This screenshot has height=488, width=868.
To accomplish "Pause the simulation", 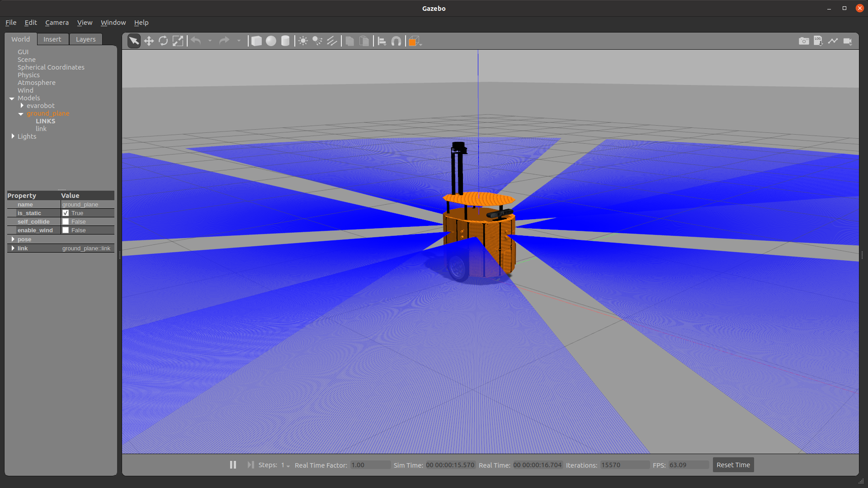I will click(x=233, y=465).
